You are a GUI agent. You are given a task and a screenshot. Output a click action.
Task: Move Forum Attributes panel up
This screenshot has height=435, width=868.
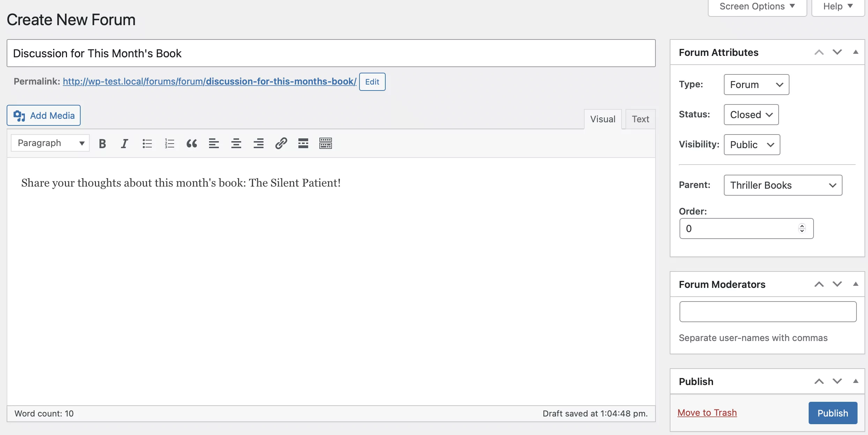click(x=819, y=52)
